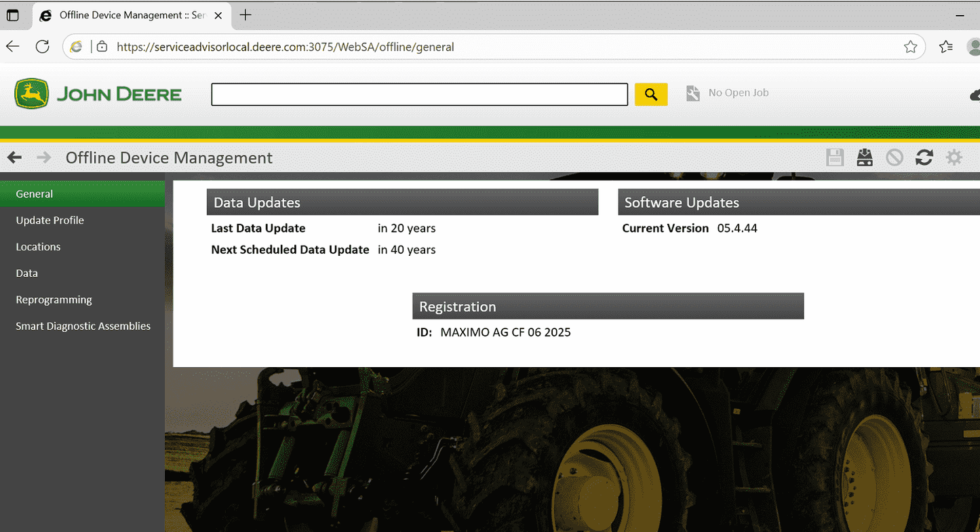Image resolution: width=980 pixels, height=532 pixels.
Task: Open Smart Diagnostic Assemblies
Action: [x=83, y=326]
